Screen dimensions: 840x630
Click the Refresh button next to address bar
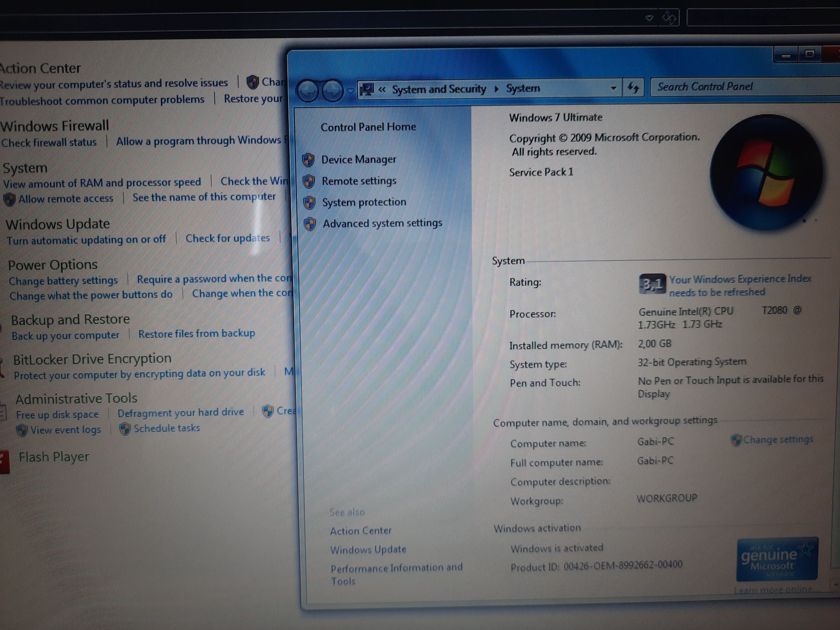(633, 88)
